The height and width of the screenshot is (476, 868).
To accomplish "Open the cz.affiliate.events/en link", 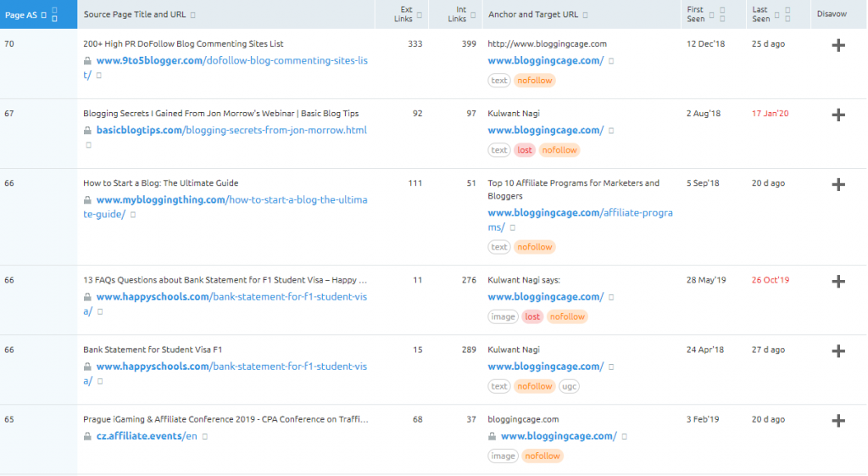I will click(x=147, y=436).
